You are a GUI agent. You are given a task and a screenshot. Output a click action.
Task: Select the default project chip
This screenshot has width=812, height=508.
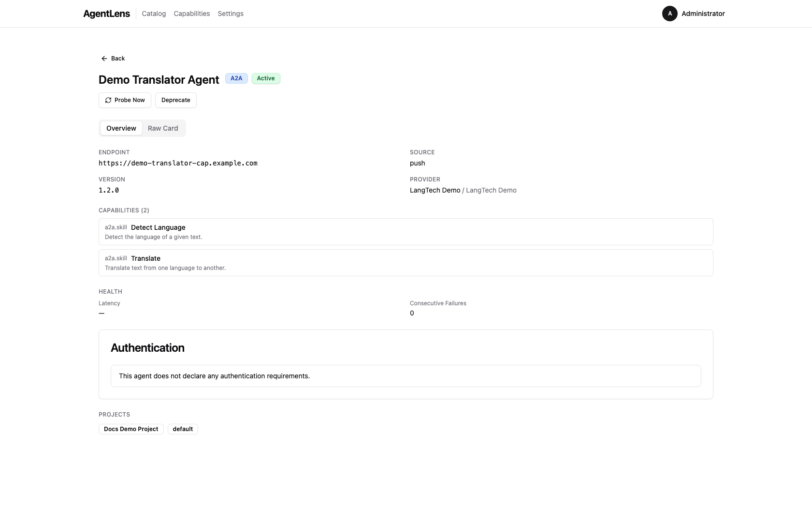(182, 429)
